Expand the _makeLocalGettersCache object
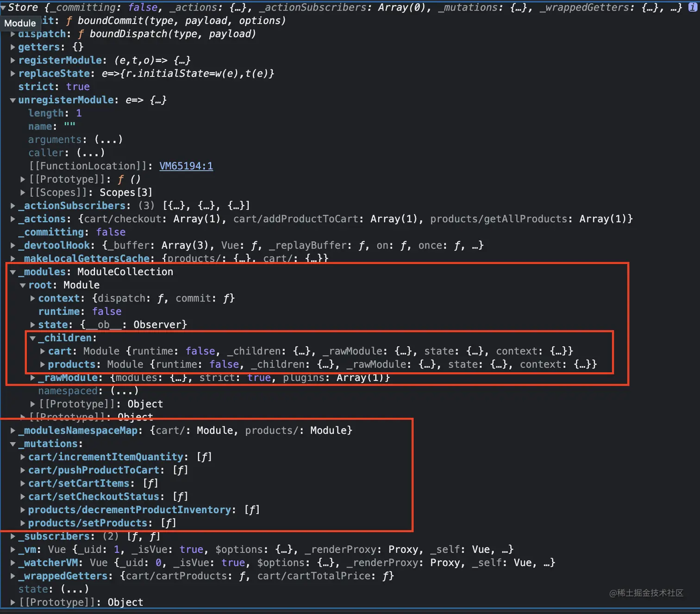This screenshot has height=614, width=700. coord(13,258)
